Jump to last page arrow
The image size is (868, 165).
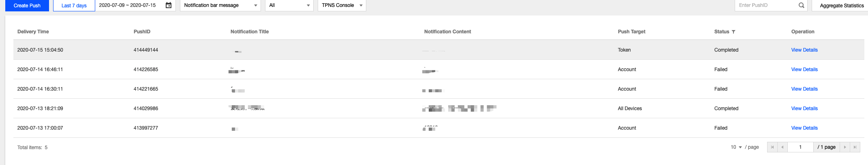click(855, 147)
